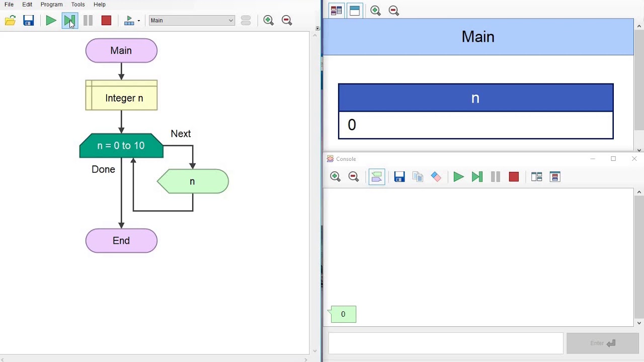Stop the program from Console toolbar

(514, 176)
